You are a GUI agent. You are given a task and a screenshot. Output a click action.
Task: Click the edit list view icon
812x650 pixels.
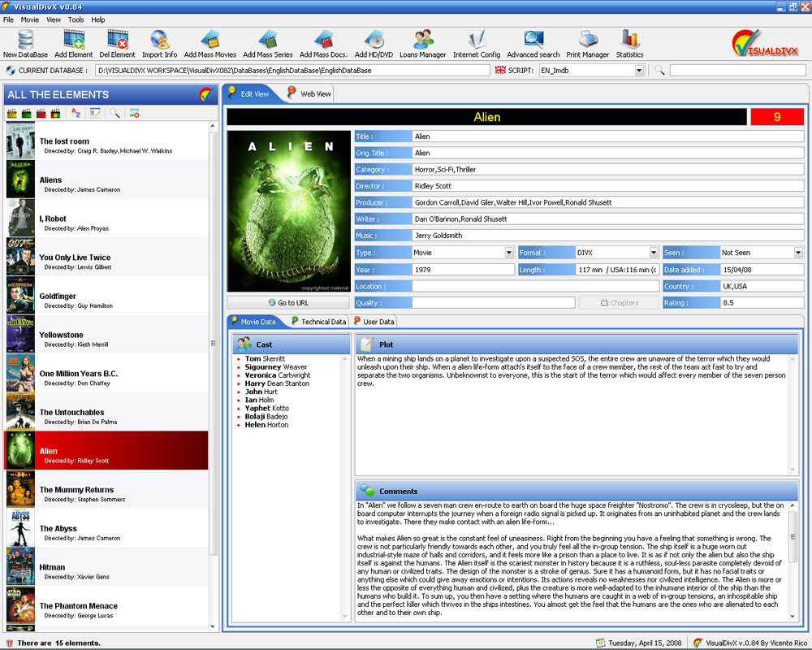tap(95, 113)
